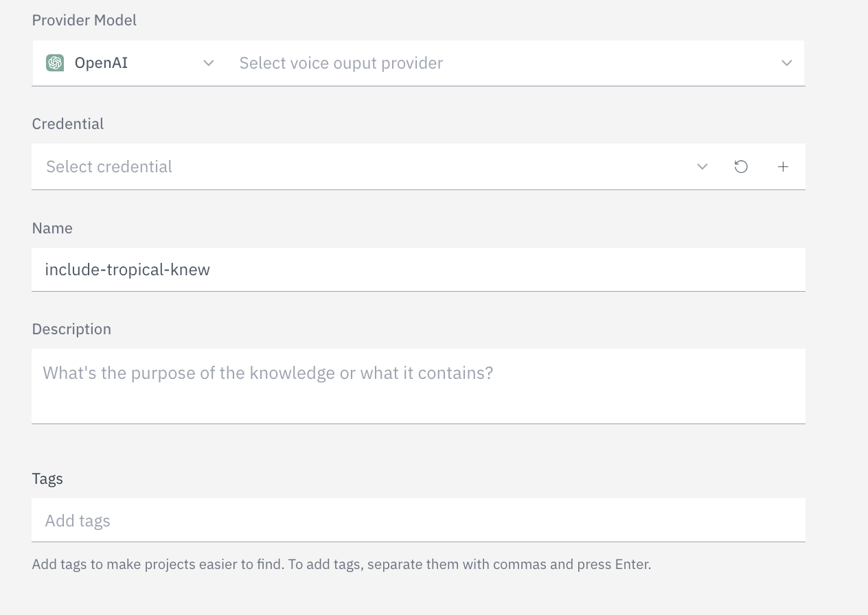Click the plus icon to add credential

click(783, 166)
